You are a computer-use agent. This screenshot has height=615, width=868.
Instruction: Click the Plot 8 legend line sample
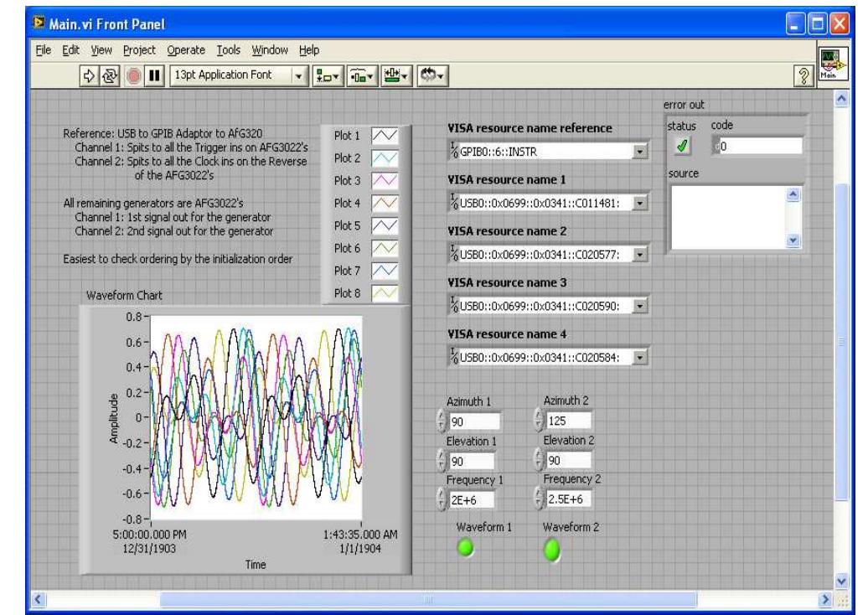[x=385, y=293]
